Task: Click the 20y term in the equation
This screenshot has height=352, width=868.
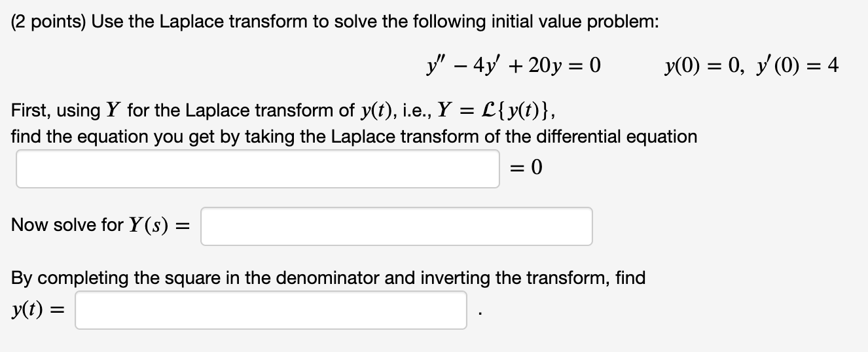Action: [x=541, y=66]
